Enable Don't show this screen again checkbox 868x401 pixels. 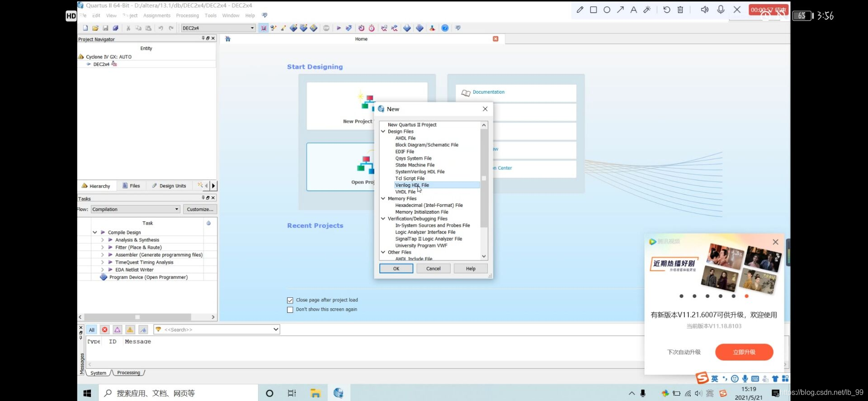click(290, 310)
